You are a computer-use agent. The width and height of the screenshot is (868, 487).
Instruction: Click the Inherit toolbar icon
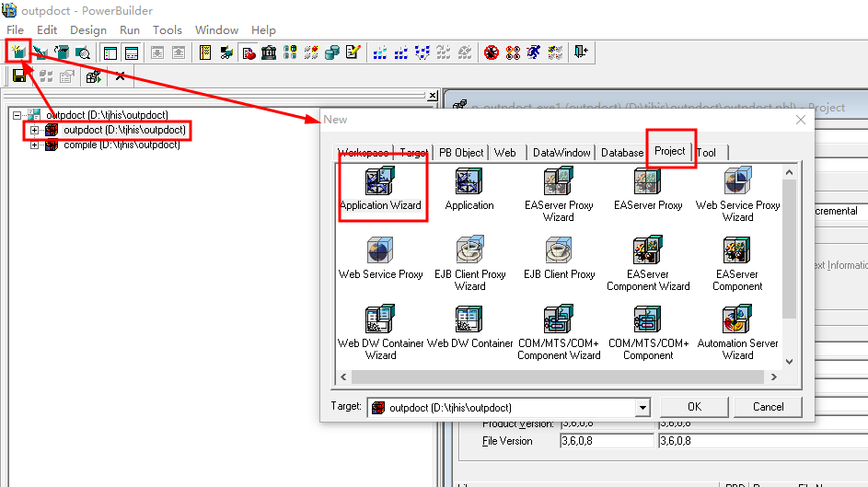click(x=40, y=52)
